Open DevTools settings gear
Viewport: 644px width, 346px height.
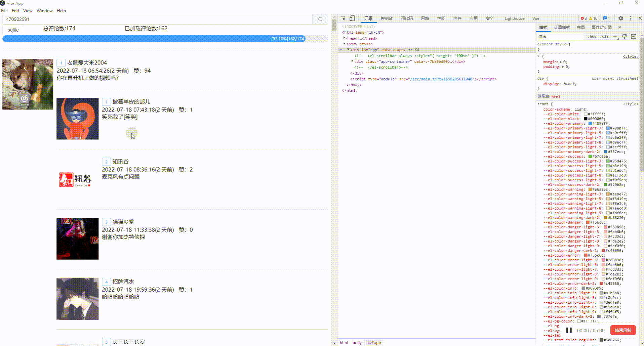tap(620, 18)
